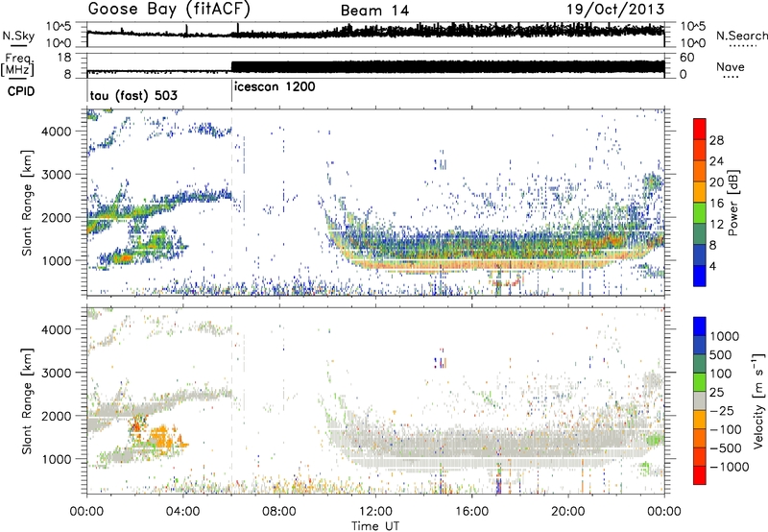Click the '1000' positive Velocity colorbar value

[725, 336]
